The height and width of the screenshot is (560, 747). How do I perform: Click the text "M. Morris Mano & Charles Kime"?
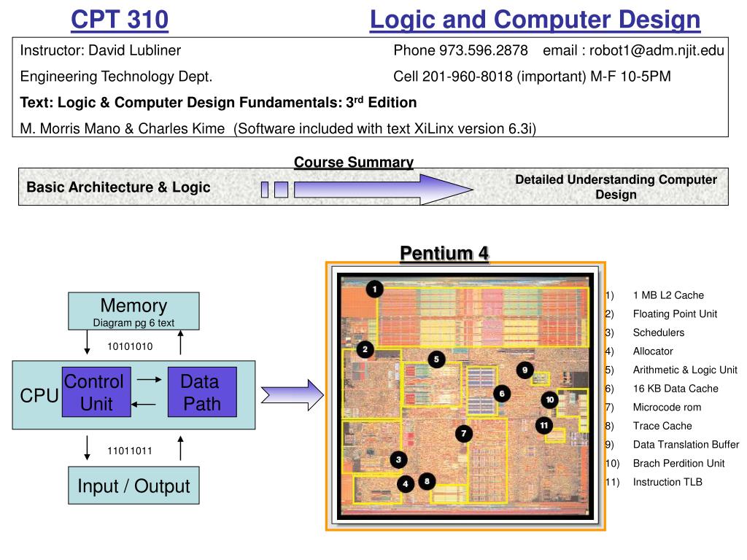122,128
